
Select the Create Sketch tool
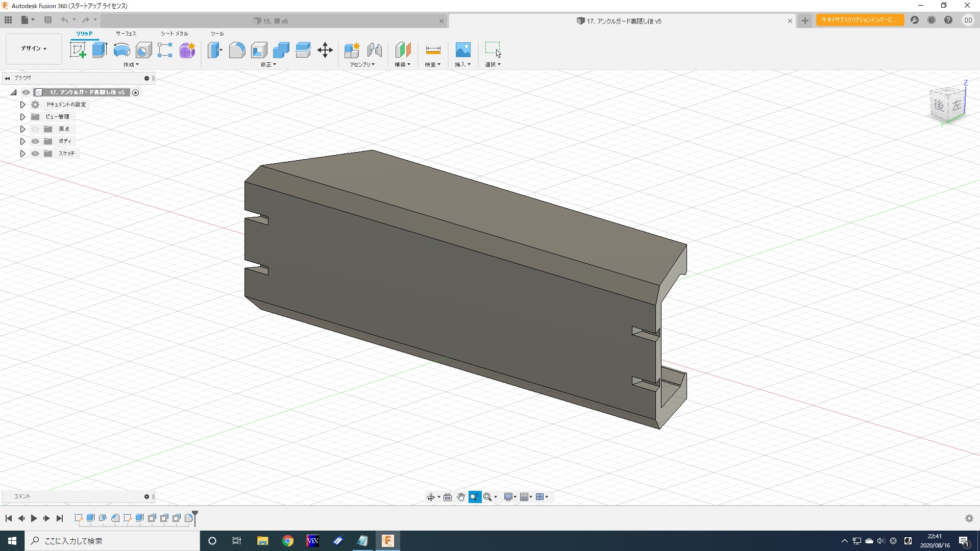pos(78,50)
